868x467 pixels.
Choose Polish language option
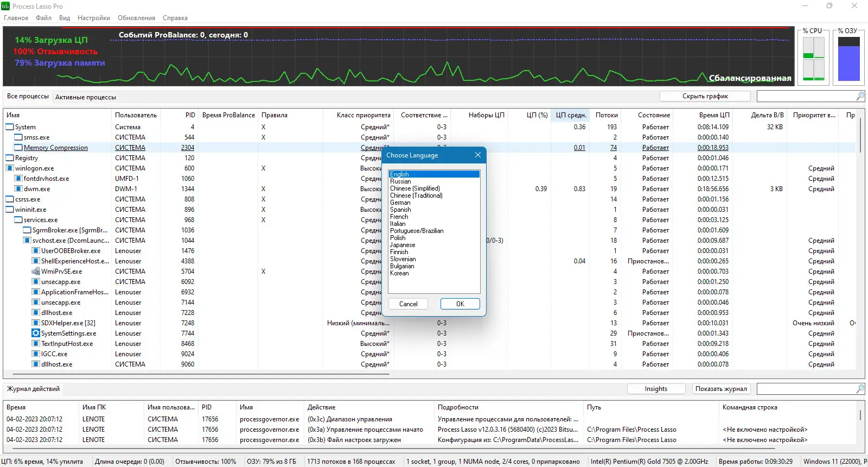(x=398, y=238)
